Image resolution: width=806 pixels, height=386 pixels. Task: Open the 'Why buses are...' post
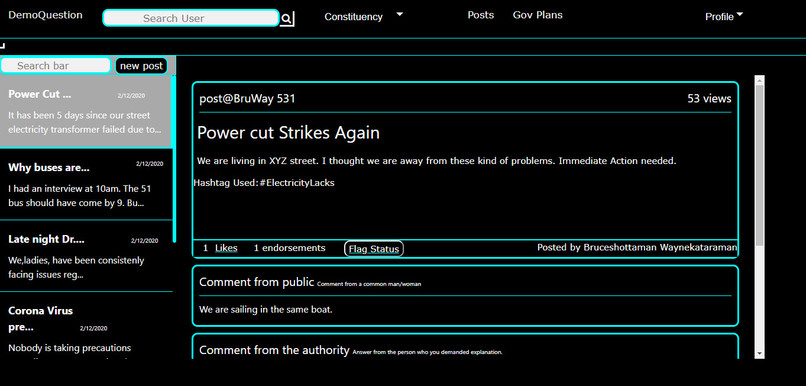(85, 185)
